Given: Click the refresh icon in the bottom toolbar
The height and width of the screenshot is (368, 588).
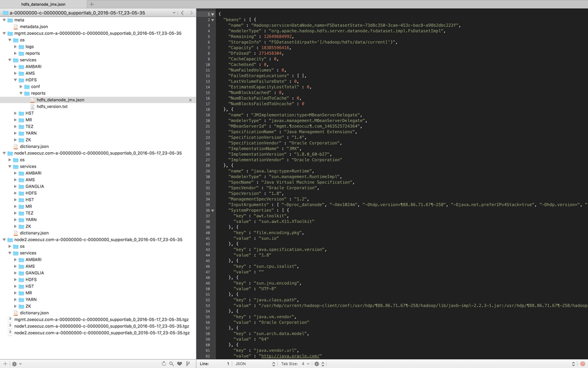Looking at the screenshot, I should [164, 363].
